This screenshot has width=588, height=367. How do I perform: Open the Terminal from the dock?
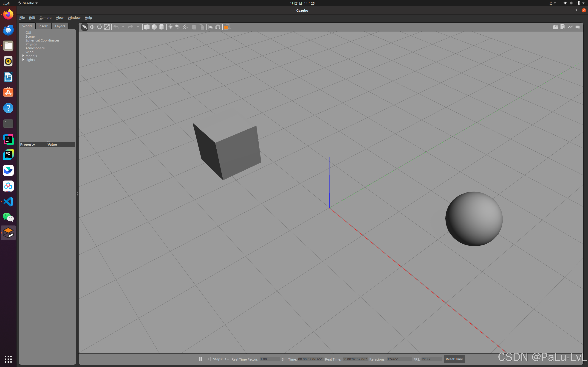8,124
